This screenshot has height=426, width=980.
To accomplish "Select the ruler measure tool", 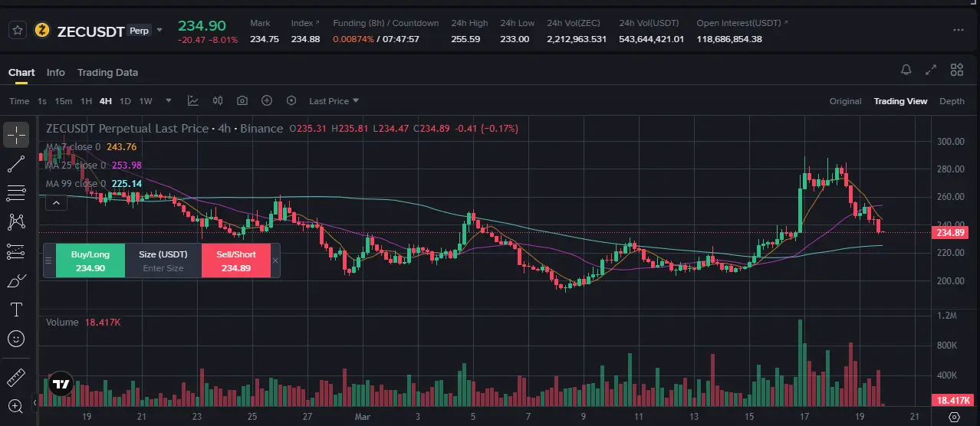I will 16,378.
